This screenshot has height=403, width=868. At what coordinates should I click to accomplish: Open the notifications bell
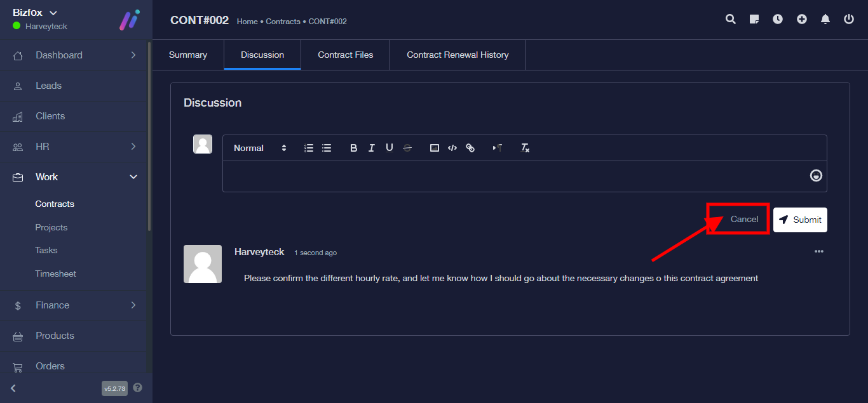click(825, 19)
